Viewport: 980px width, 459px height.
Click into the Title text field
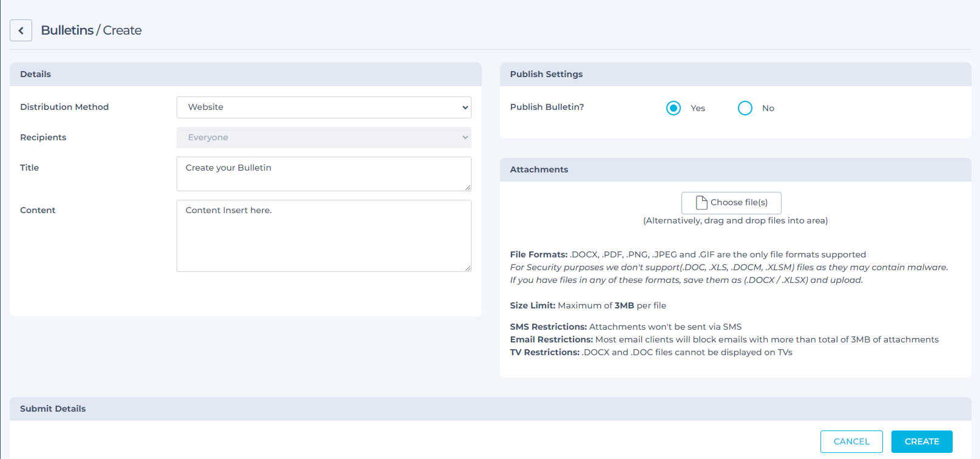coord(323,174)
